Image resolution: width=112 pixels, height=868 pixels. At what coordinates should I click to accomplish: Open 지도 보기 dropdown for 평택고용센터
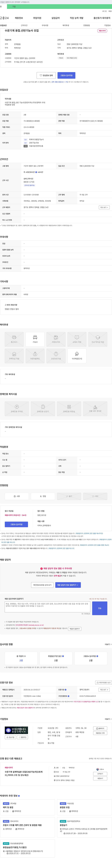coord(104,690)
